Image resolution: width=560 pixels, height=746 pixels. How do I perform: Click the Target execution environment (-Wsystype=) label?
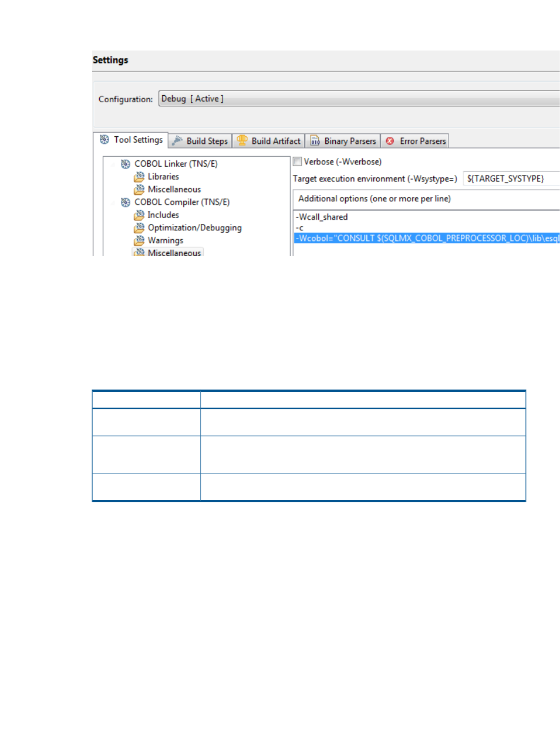pyautogui.click(x=375, y=179)
